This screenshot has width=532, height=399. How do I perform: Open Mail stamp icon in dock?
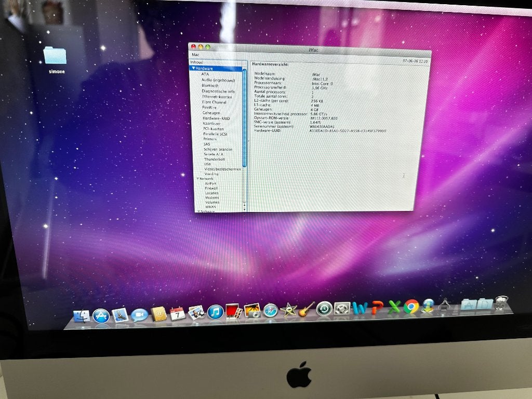tap(120, 315)
